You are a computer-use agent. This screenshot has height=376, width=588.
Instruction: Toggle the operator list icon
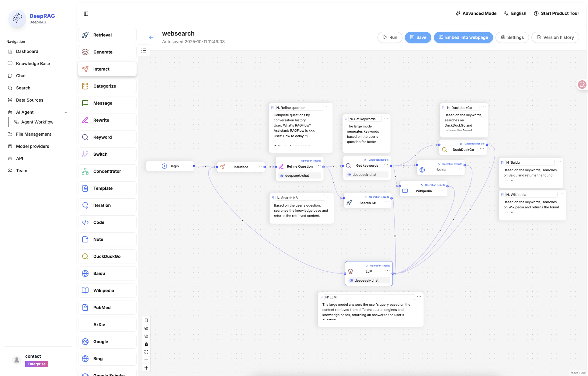144,50
